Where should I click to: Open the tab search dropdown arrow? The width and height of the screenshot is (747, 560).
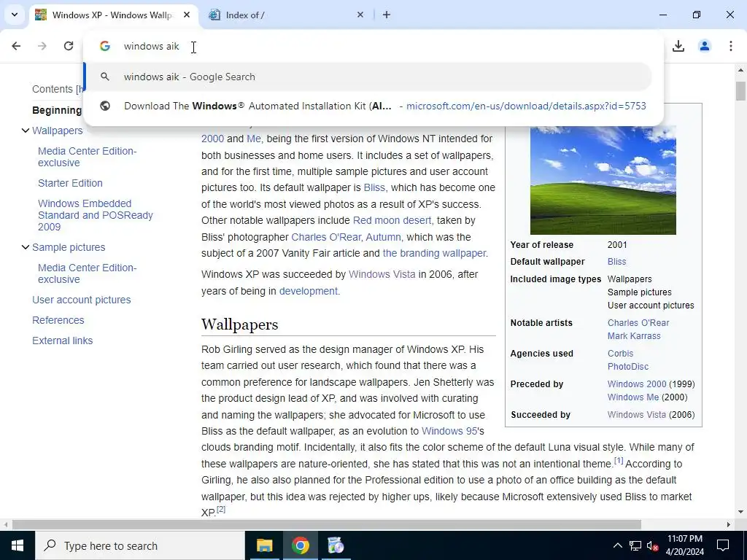click(15, 15)
